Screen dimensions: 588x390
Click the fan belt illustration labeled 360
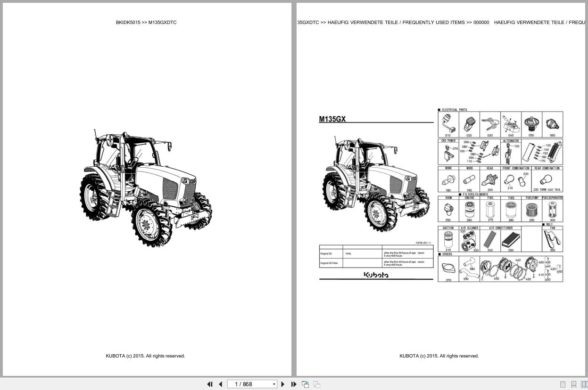[553, 239]
